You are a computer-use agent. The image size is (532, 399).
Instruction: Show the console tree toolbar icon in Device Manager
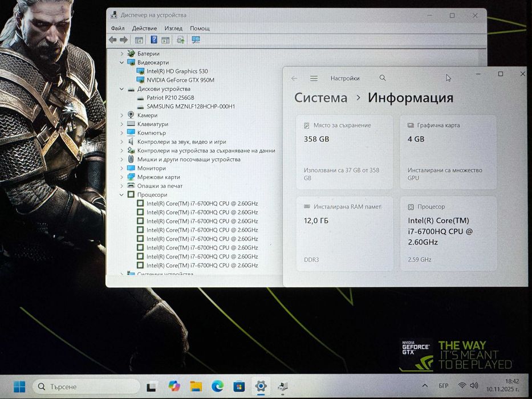pyautogui.click(x=139, y=40)
